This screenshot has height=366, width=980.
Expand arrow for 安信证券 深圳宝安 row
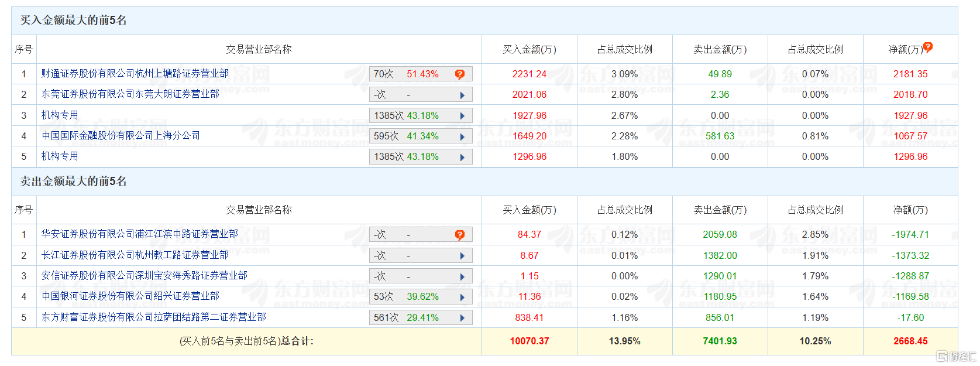click(x=462, y=276)
